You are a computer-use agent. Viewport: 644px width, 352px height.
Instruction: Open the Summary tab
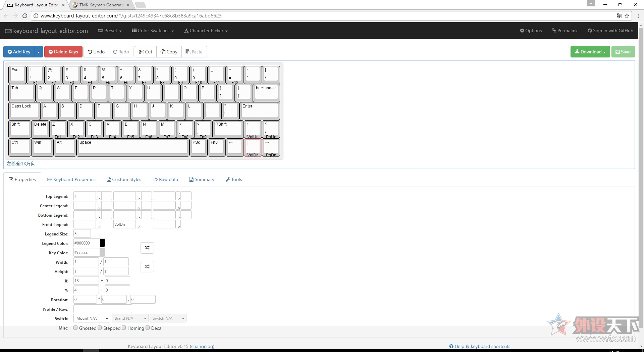click(x=202, y=180)
